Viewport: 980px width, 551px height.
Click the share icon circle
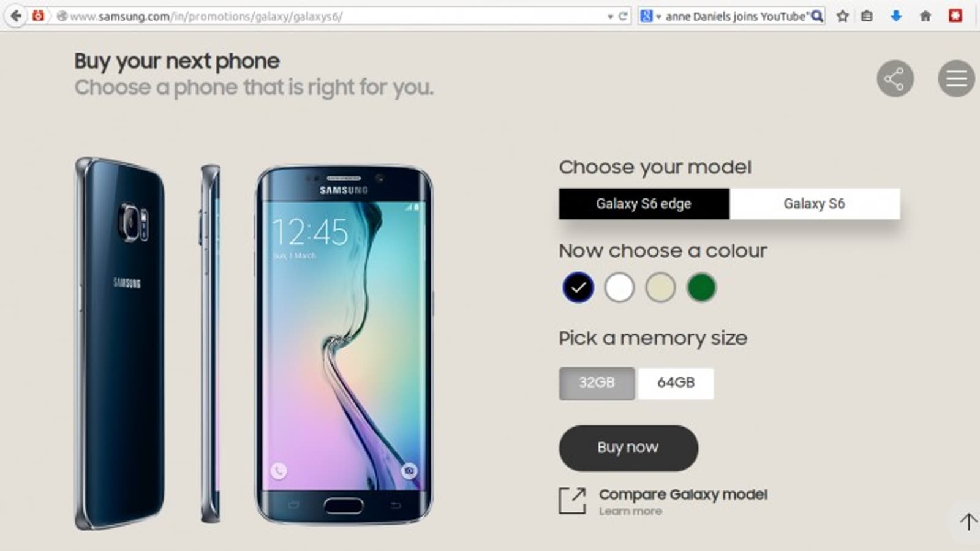point(895,78)
